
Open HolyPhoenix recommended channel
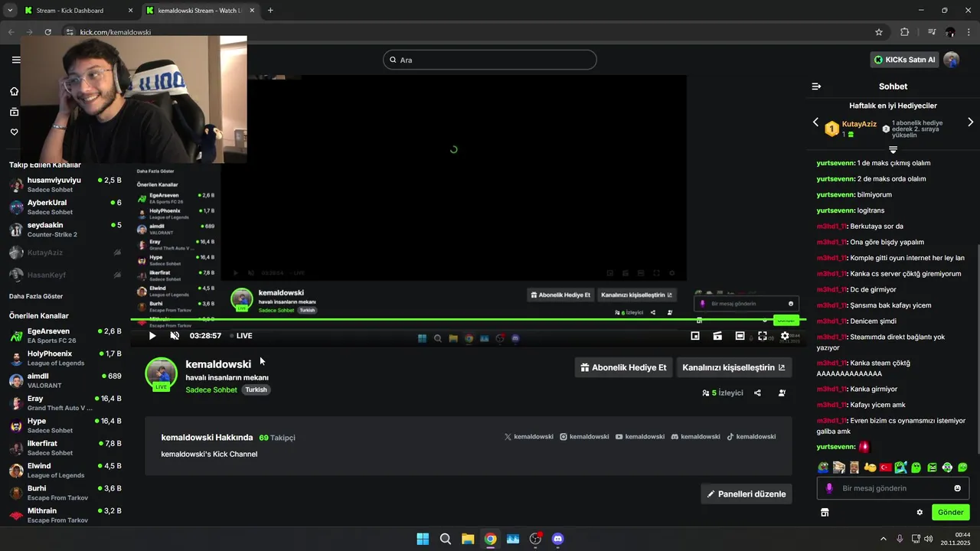pyautogui.click(x=65, y=358)
